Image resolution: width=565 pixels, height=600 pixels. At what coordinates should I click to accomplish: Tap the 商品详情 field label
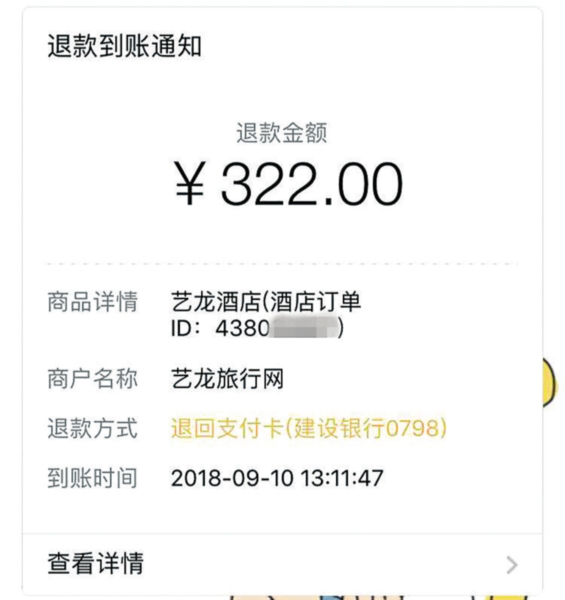[x=92, y=302]
